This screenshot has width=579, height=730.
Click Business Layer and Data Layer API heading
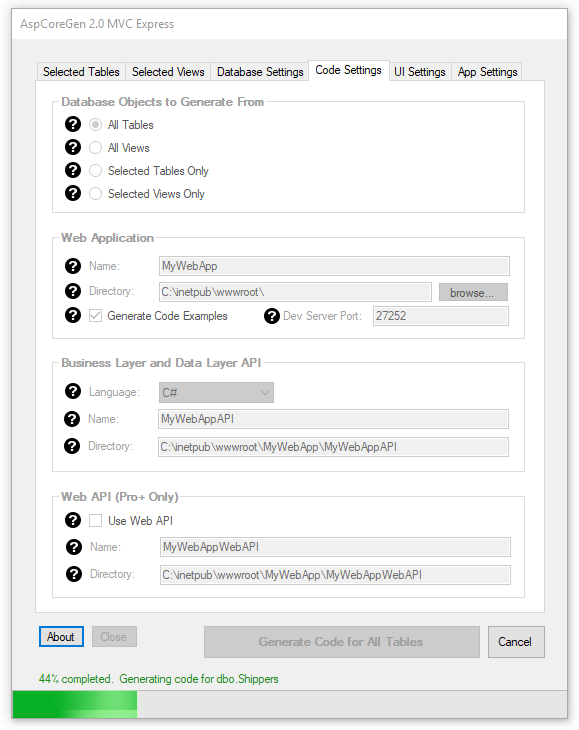161,363
